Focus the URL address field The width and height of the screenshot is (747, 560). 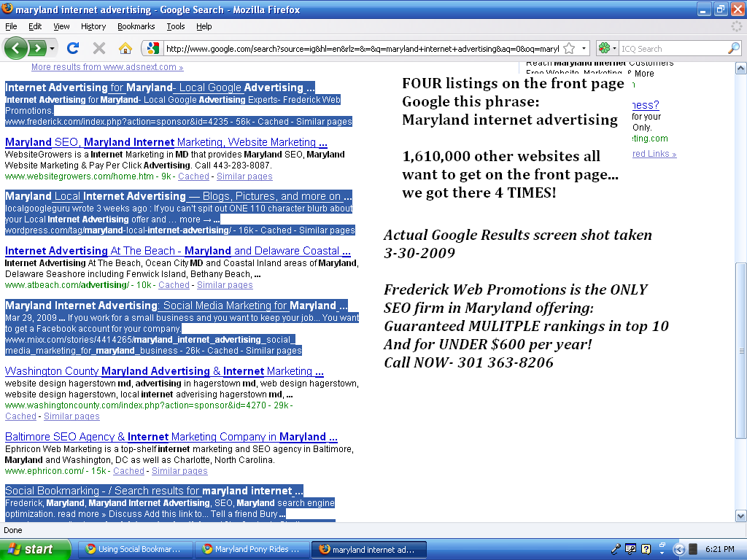[x=362, y=49]
